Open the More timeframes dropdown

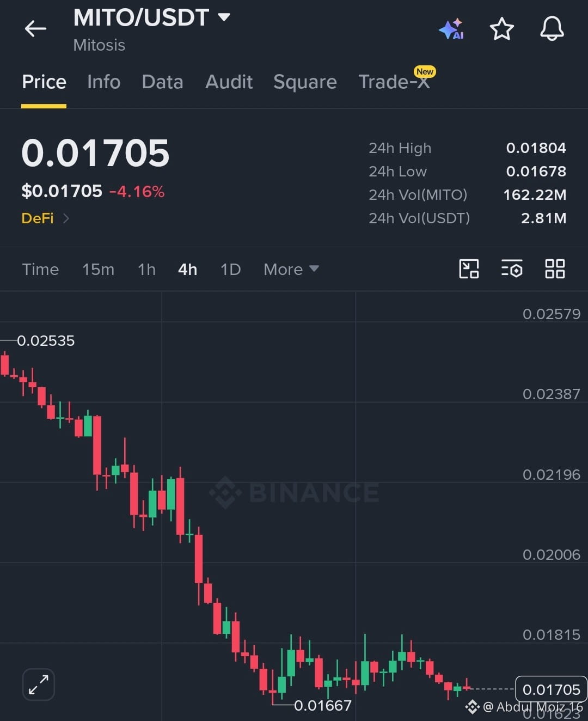291,269
